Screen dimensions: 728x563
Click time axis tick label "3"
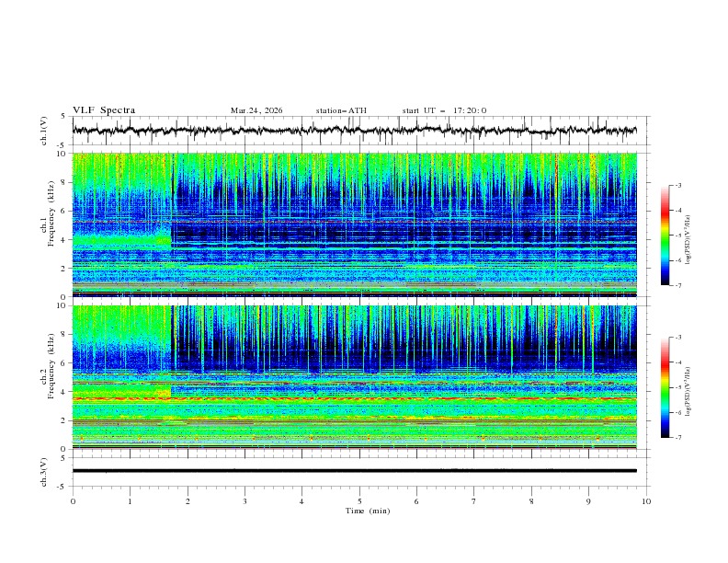coord(245,501)
